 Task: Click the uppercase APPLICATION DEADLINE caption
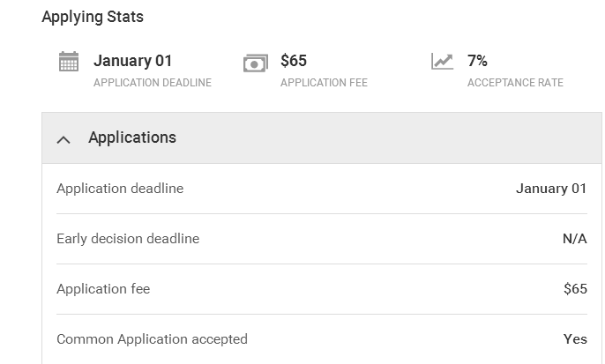click(153, 83)
